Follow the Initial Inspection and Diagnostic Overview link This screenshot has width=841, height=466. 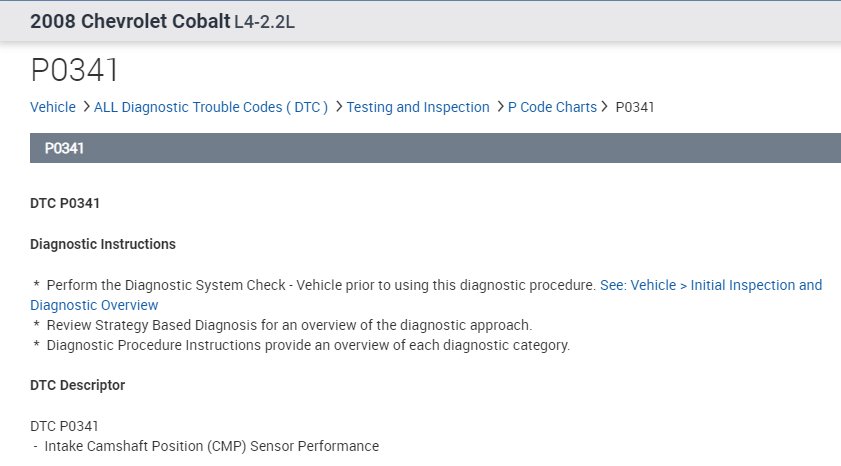point(710,285)
